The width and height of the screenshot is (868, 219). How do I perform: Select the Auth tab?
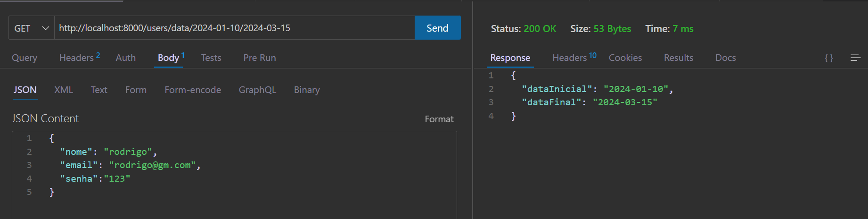pos(126,58)
